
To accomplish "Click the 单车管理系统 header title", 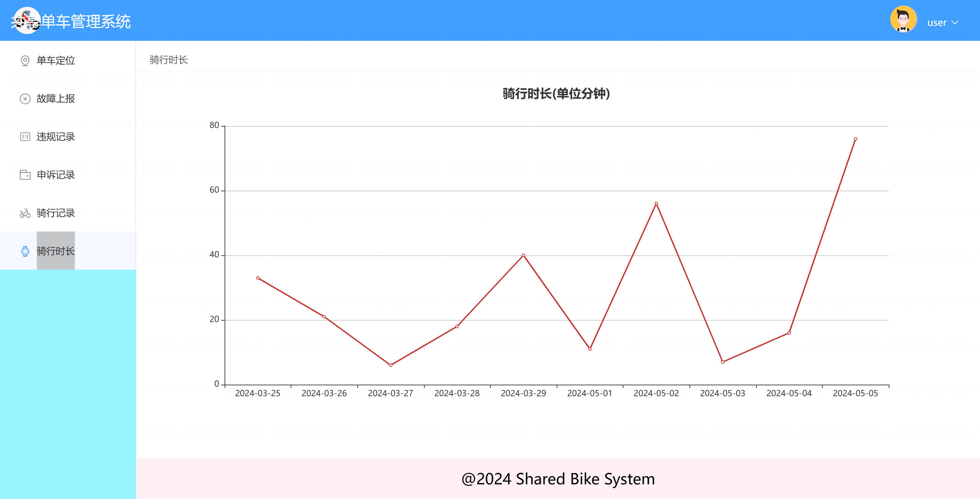I will pyautogui.click(x=86, y=22).
